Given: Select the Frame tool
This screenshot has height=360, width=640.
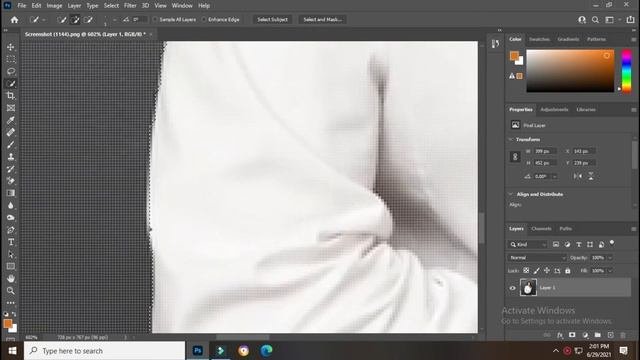Looking at the screenshot, I should [11, 108].
